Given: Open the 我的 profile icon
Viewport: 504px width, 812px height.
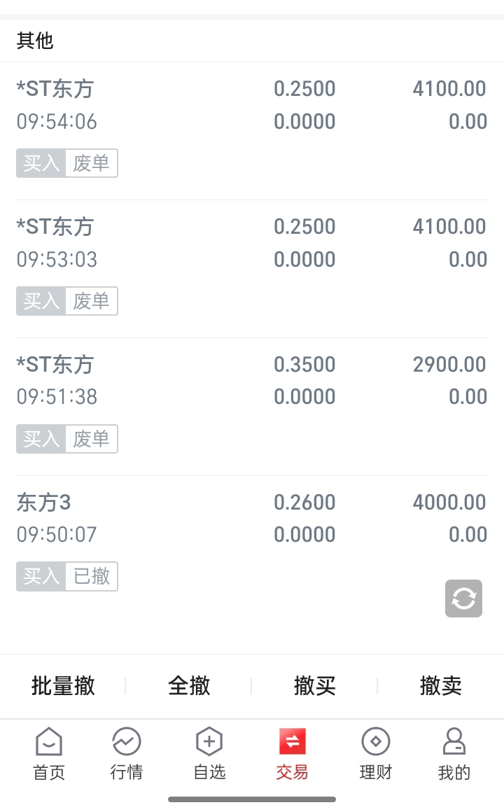Looking at the screenshot, I should 454,741.
